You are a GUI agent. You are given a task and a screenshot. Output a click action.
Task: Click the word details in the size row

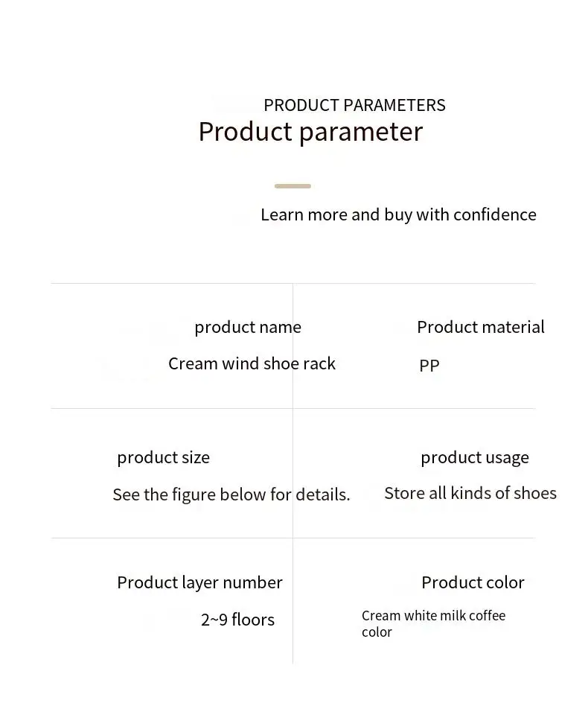[x=322, y=494]
